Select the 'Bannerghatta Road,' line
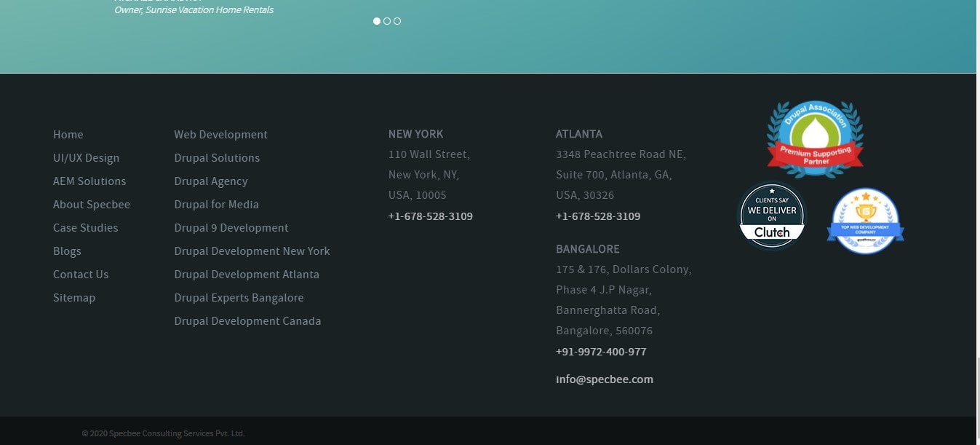 pos(608,310)
